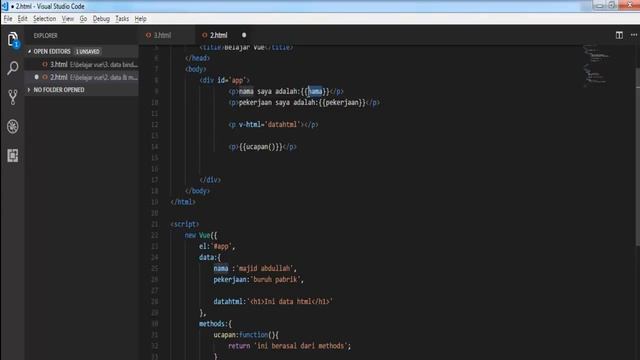Click the closing </div> tag

point(210,180)
